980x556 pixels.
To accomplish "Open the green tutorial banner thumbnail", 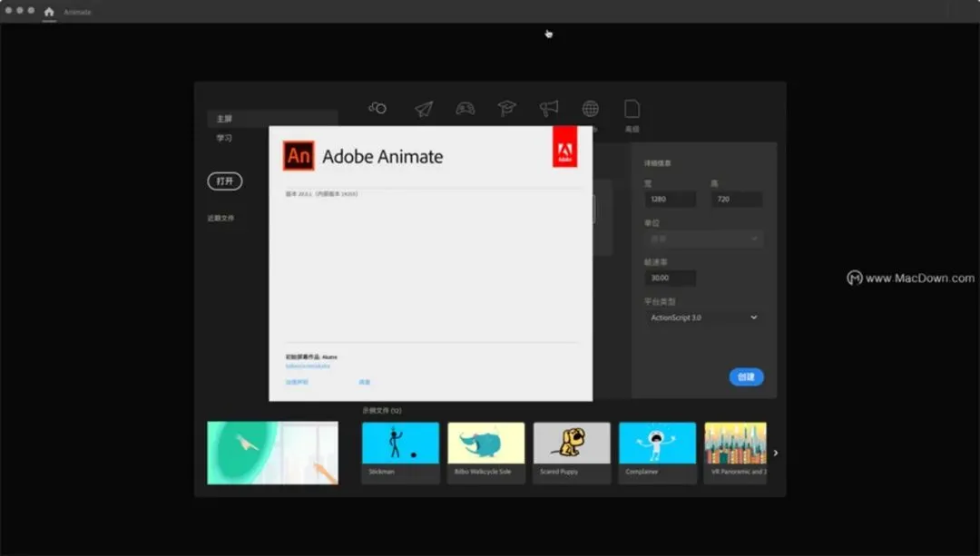I will (272, 453).
